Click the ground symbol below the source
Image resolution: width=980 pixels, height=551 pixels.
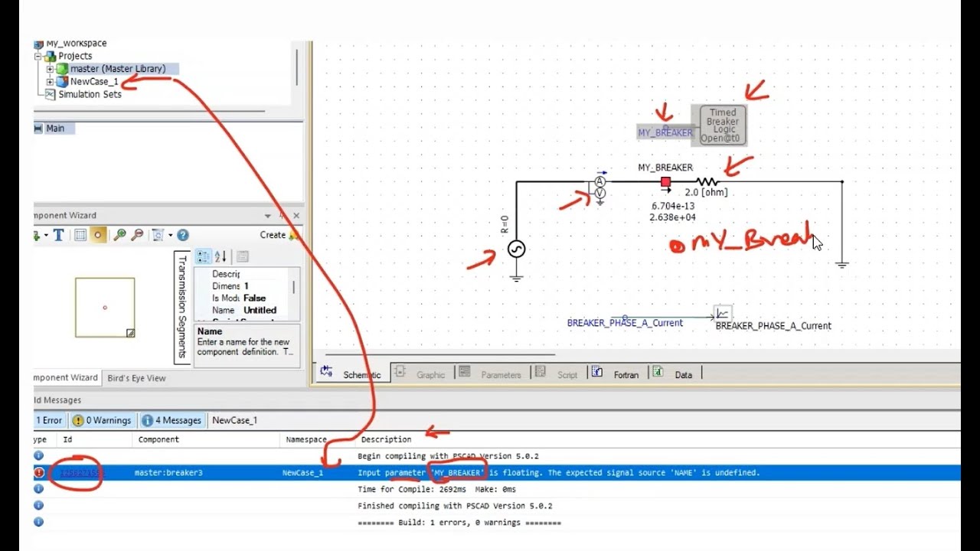[516, 277]
